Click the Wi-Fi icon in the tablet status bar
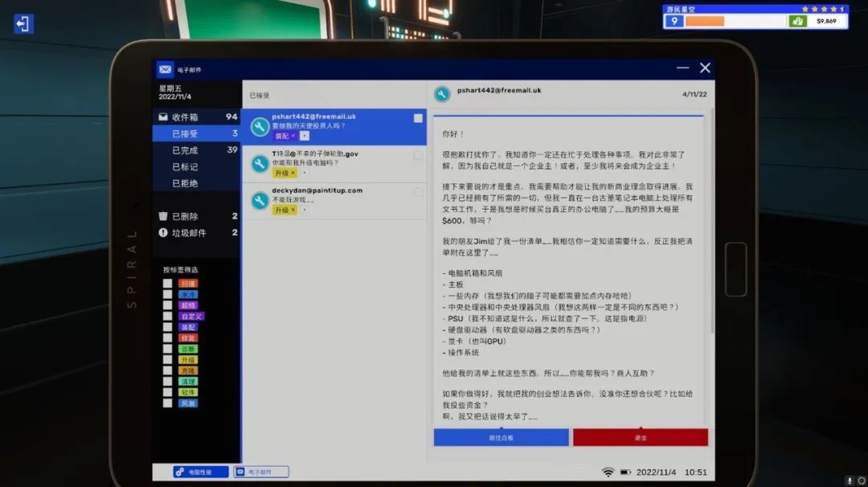This screenshot has width=868, height=487. pos(608,472)
